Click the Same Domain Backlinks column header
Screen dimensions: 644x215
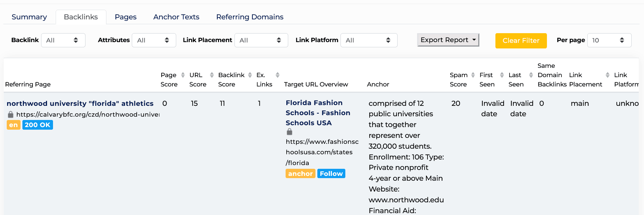[552, 75]
